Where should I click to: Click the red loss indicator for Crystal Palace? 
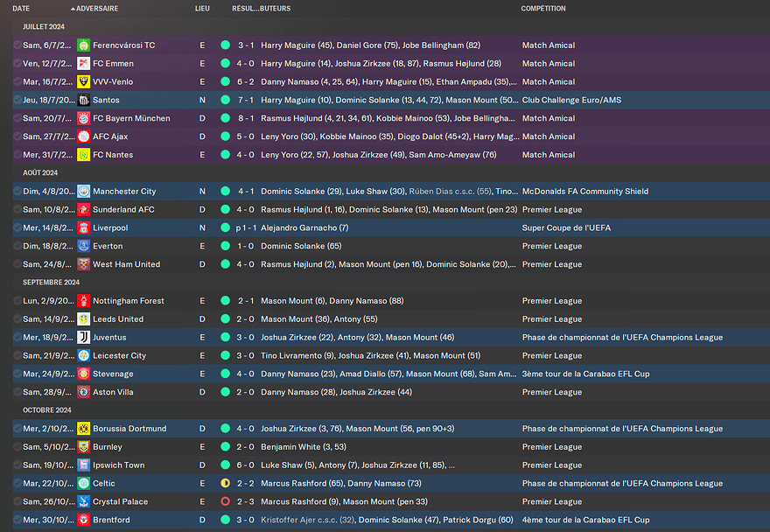tap(226, 502)
